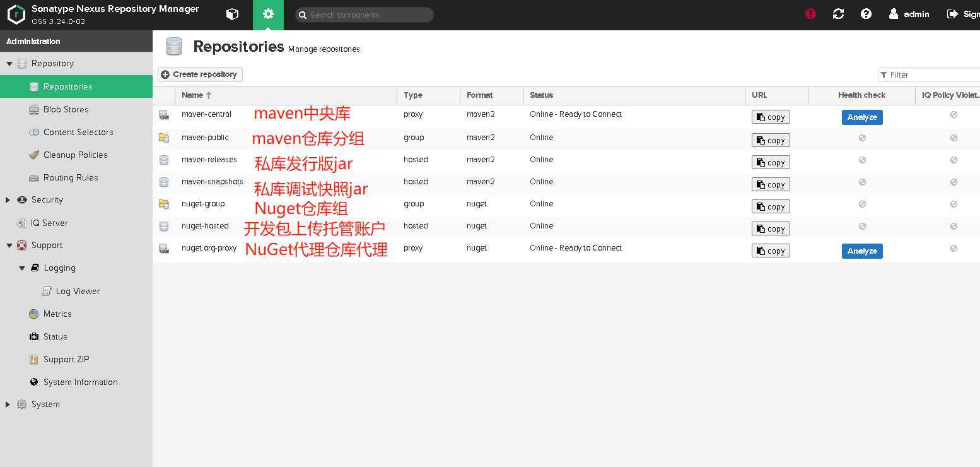Image resolution: width=980 pixels, height=467 pixels.
Task: Copy URL for maven-releases repository
Action: 771,162
